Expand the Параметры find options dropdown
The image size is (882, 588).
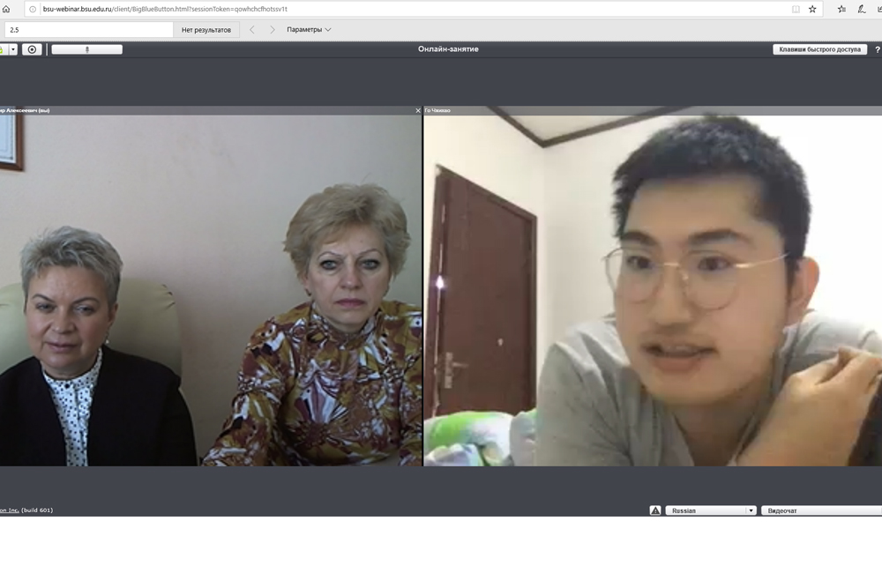[x=309, y=29]
